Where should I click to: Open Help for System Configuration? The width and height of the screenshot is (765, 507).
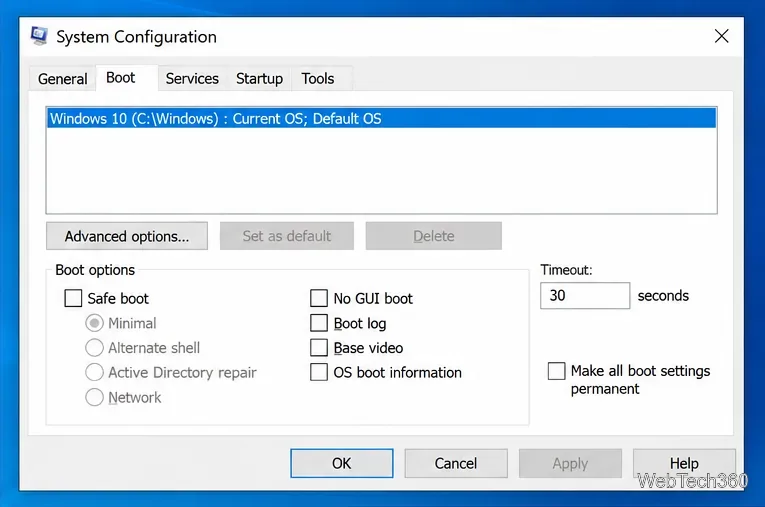point(684,463)
